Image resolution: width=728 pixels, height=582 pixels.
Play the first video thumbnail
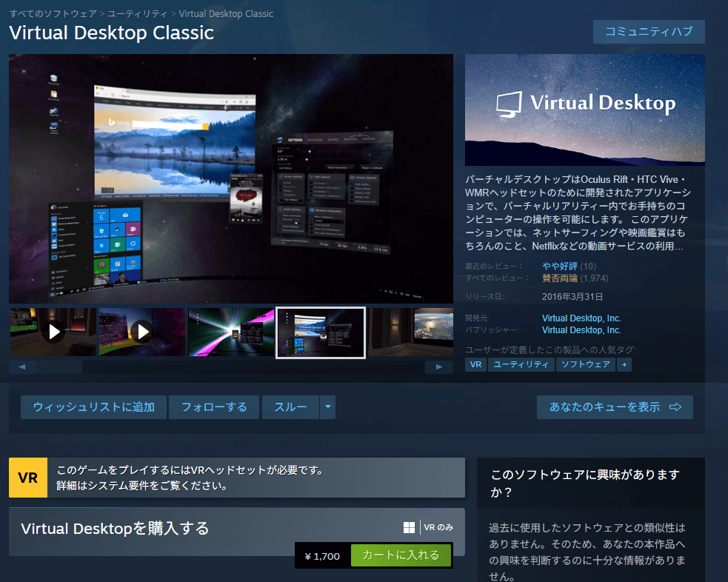[53, 332]
